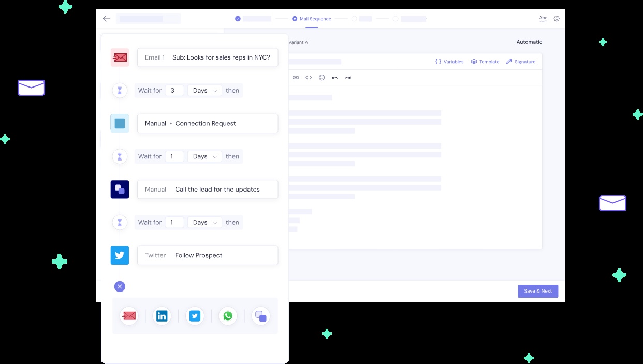Screen dimensions: 643x364
Task: Insert a hyperlink using the link icon
Action: 296,77
